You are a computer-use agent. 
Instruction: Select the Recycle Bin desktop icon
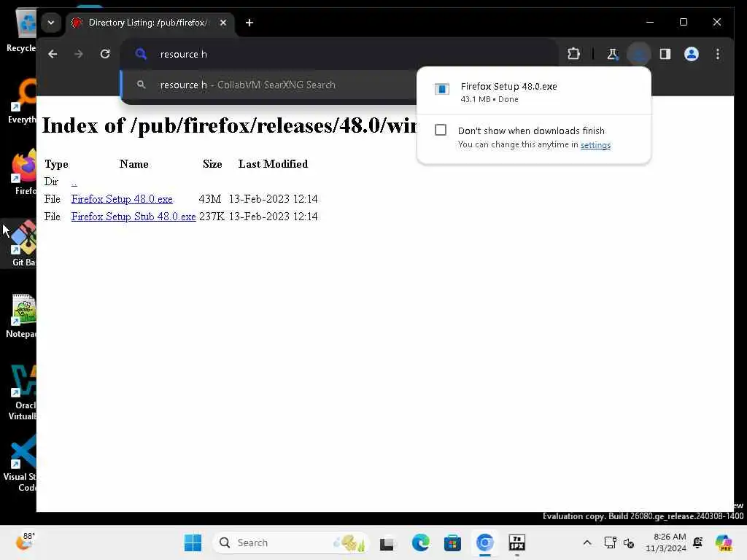click(x=21, y=31)
